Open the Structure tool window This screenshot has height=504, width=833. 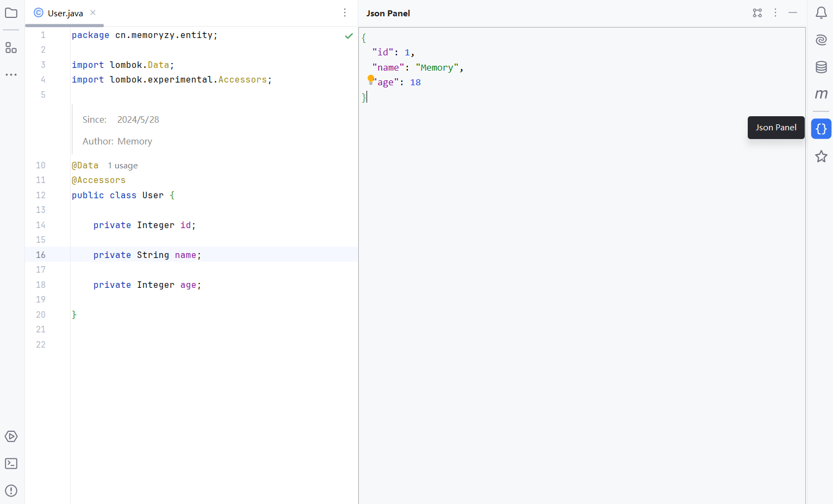[x=11, y=48]
